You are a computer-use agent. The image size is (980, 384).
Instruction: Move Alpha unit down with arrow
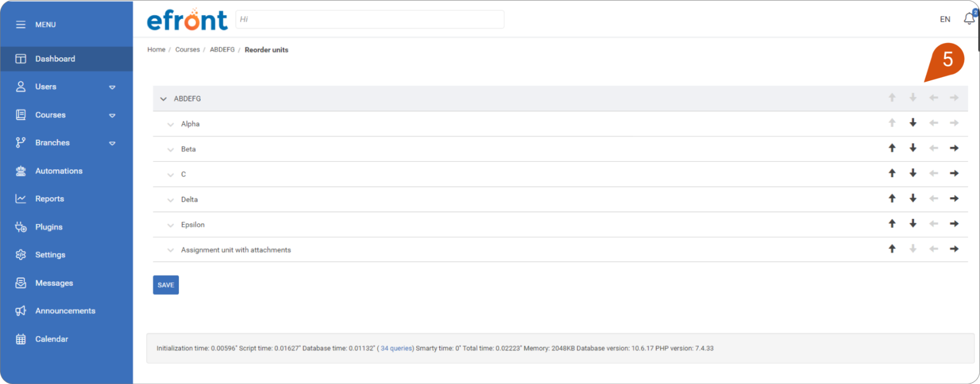pyautogui.click(x=913, y=123)
